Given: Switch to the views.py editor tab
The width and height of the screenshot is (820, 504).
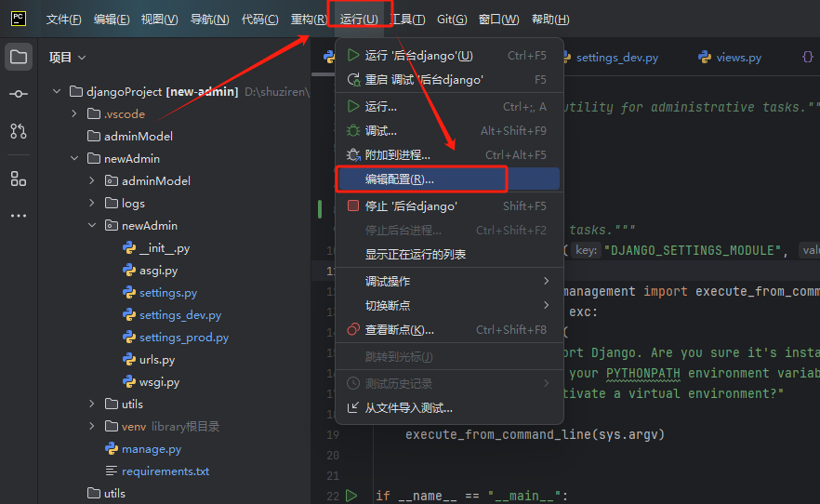Looking at the screenshot, I should (738, 58).
